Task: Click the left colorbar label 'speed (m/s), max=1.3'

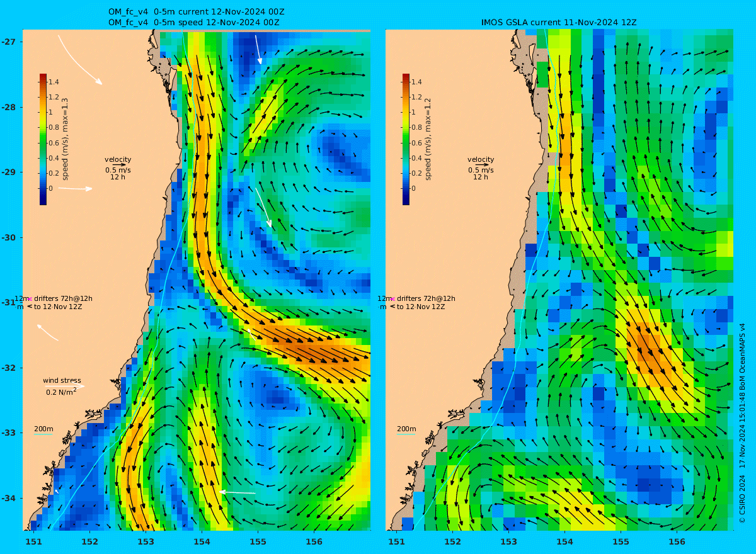Action: [x=65, y=140]
